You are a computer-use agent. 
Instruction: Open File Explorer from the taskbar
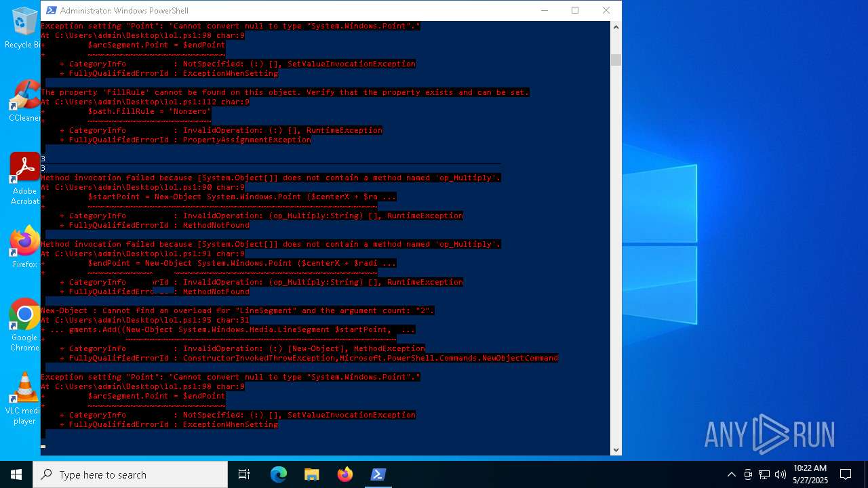(312, 474)
